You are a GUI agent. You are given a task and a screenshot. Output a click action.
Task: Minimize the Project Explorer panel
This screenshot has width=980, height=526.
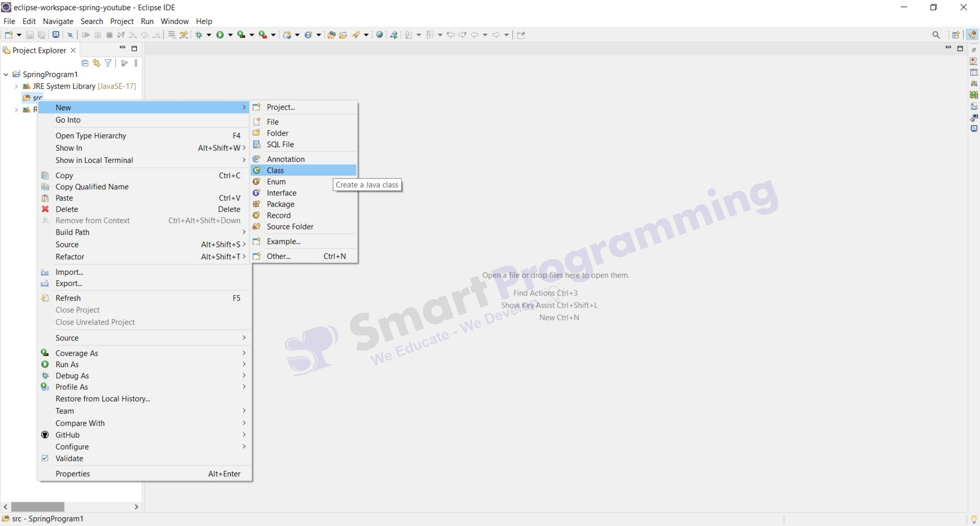(x=122, y=48)
